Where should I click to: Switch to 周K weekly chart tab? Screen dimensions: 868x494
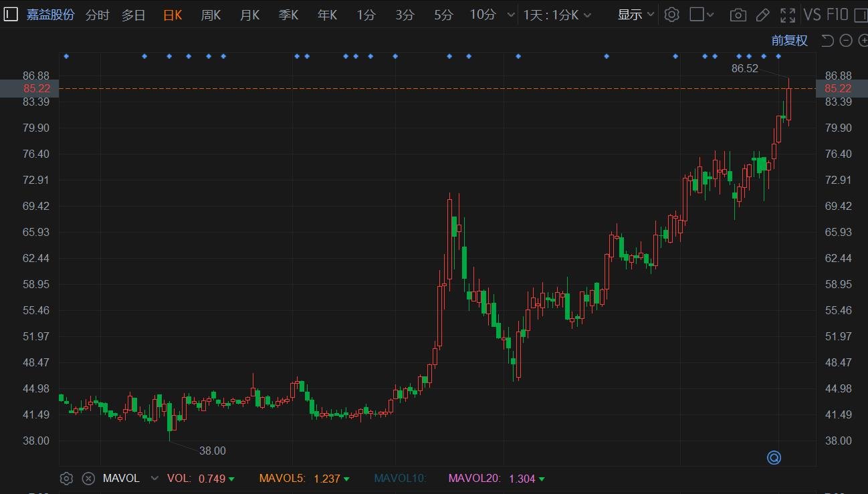[211, 15]
